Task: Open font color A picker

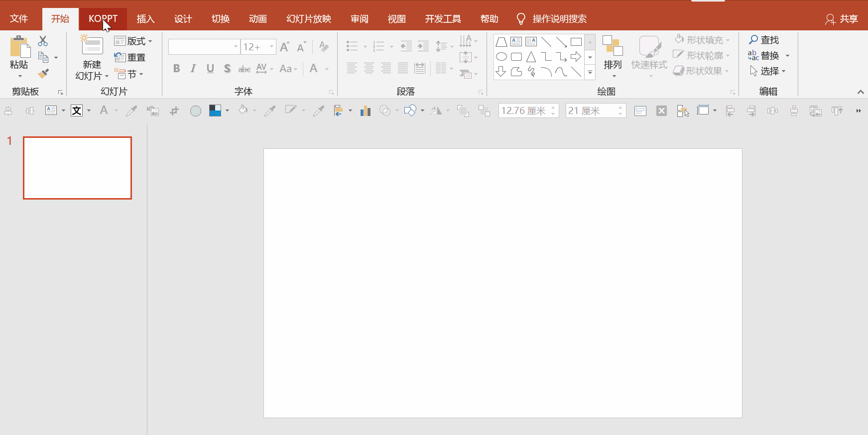Action: click(x=314, y=69)
